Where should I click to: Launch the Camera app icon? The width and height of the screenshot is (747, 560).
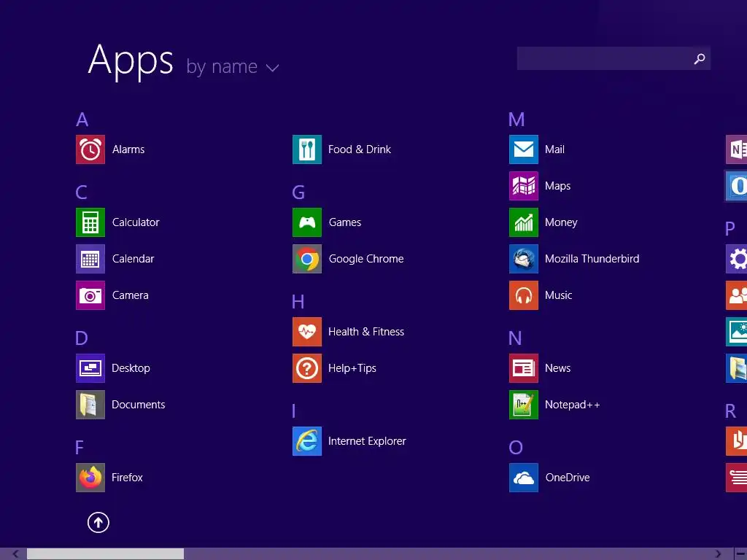click(x=90, y=295)
